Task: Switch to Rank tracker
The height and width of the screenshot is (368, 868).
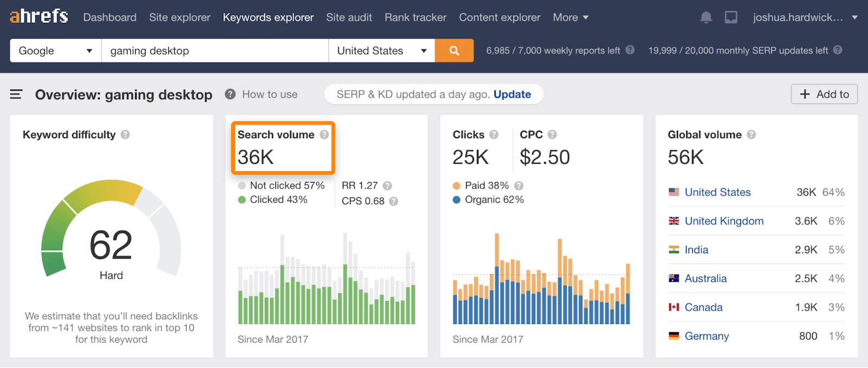Action: click(416, 17)
